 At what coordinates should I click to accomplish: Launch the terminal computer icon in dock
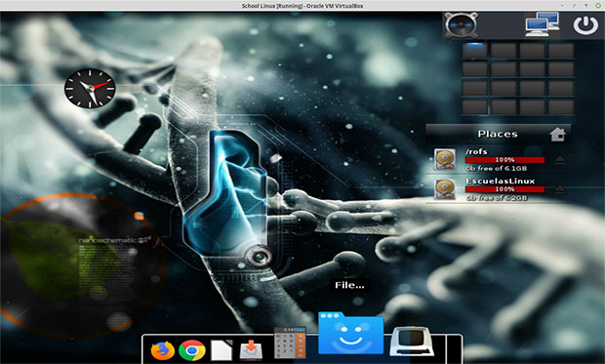coord(410,342)
